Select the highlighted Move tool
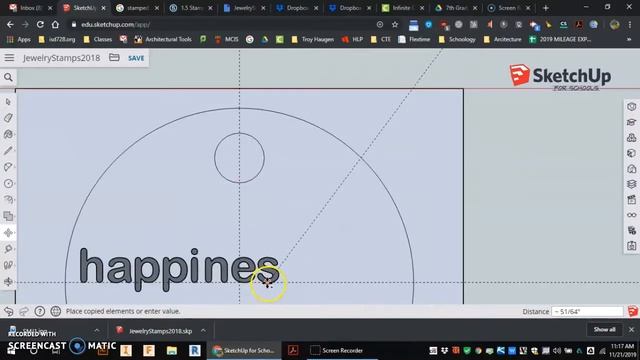Viewport: 640px width, 360px height. coord(8,233)
